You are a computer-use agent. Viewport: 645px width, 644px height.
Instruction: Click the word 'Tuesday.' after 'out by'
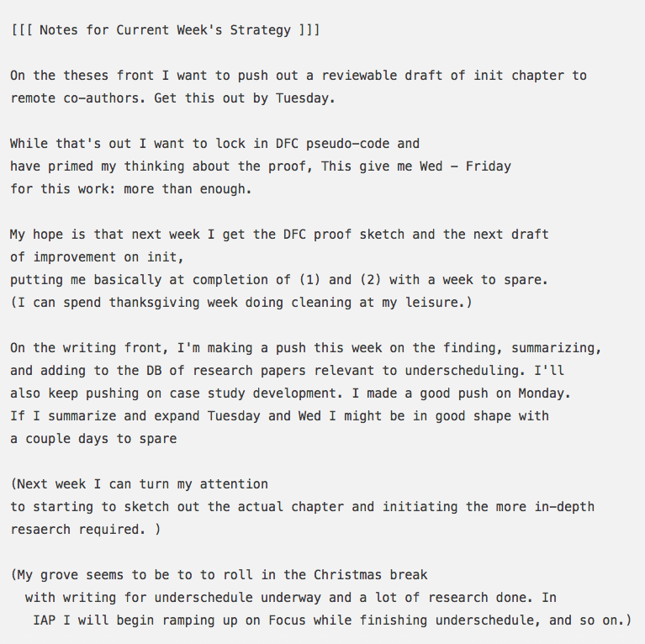tap(305, 98)
